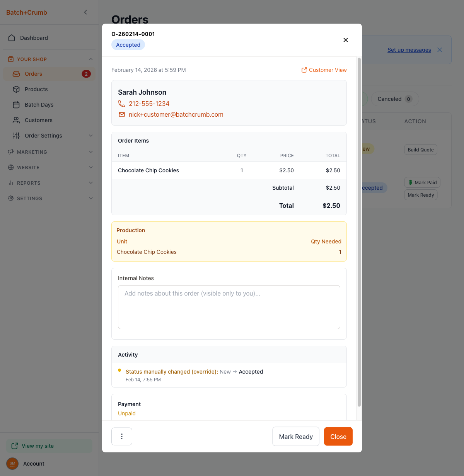The height and width of the screenshot is (476, 464).
Task: Click the modal's vertical scrollbar
Action: (x=359, y=232)
